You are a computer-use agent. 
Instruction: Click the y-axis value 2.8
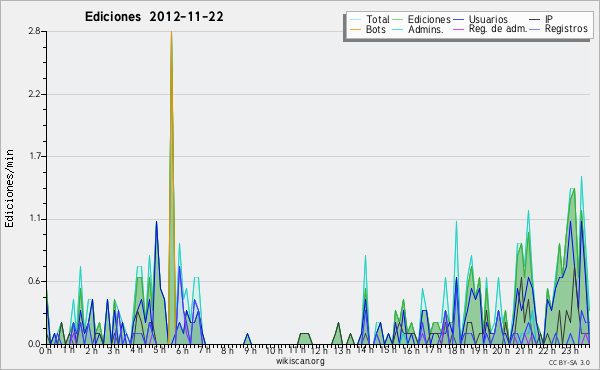coord(34,31)
